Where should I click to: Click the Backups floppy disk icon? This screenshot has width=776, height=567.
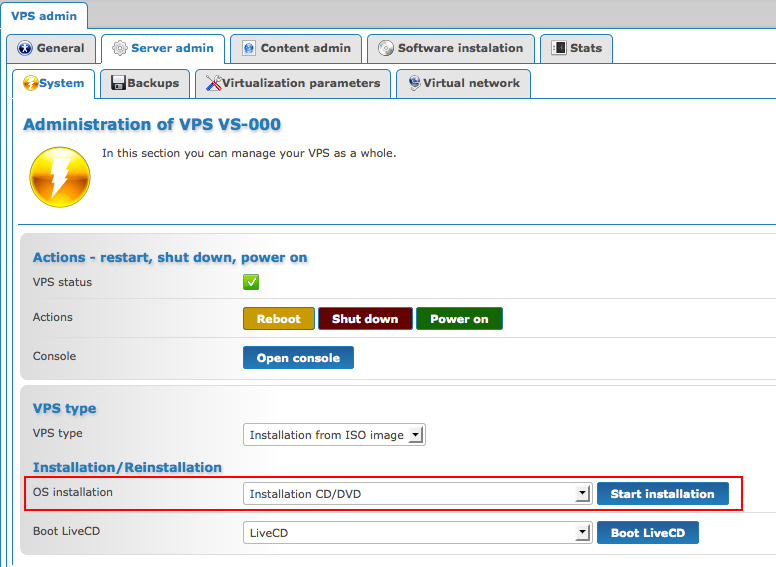[x=118, y=83]
